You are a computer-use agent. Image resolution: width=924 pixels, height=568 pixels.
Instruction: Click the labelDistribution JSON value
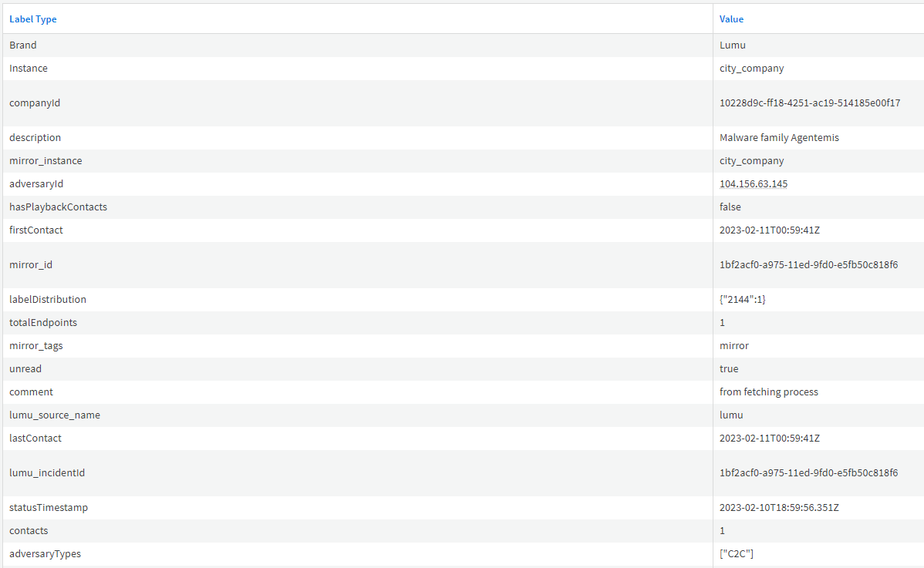pyautogui.click(x=743, y=300)
